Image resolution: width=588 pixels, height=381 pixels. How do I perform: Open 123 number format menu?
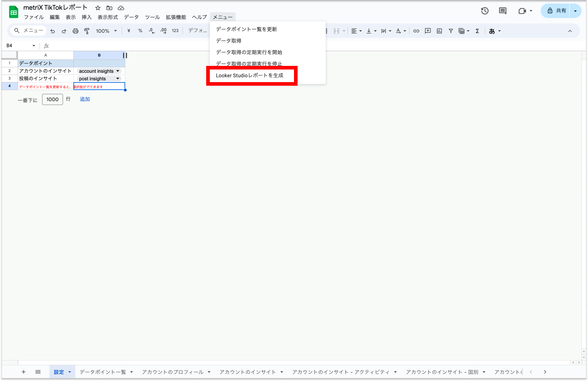(x=175, y=31)
